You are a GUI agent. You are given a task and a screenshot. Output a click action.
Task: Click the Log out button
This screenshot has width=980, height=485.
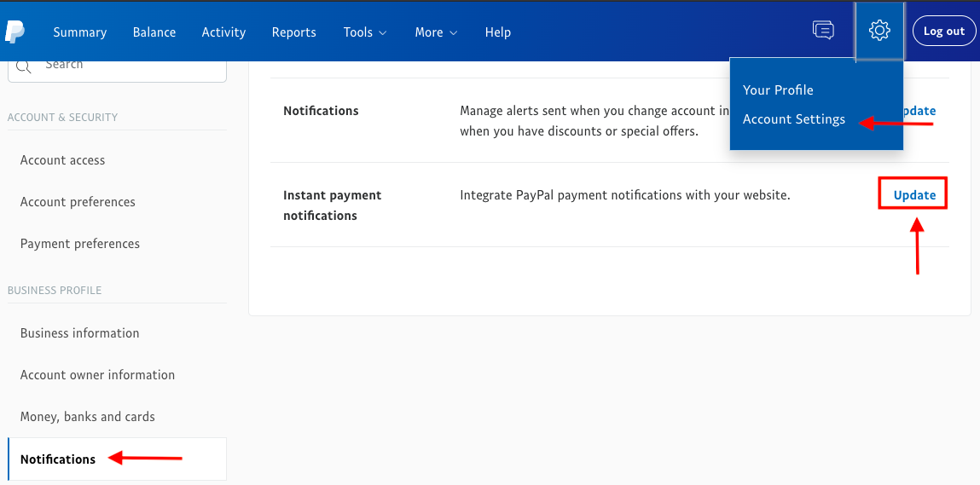click(943, 32)
